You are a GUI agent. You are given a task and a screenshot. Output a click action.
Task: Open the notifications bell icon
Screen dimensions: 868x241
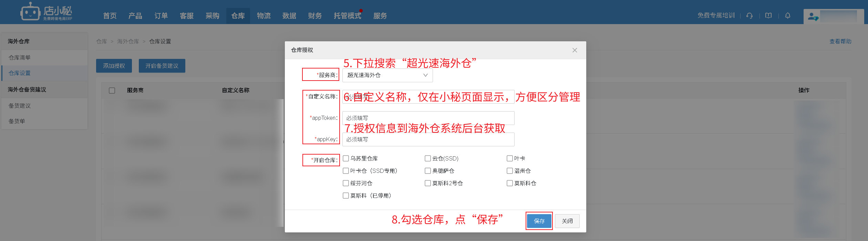click(788, 15)
